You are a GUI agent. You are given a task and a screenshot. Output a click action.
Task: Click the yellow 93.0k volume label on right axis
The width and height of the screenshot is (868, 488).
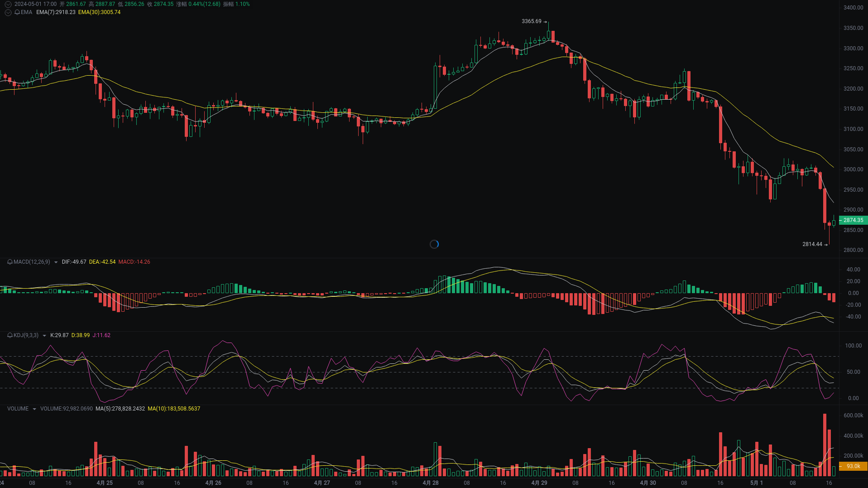853,466
